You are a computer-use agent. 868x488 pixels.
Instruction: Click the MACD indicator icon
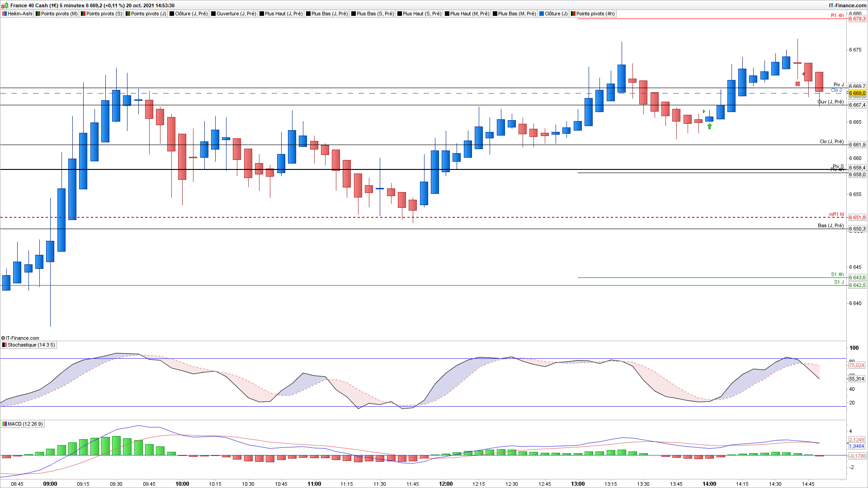click(x=5, y=424)
